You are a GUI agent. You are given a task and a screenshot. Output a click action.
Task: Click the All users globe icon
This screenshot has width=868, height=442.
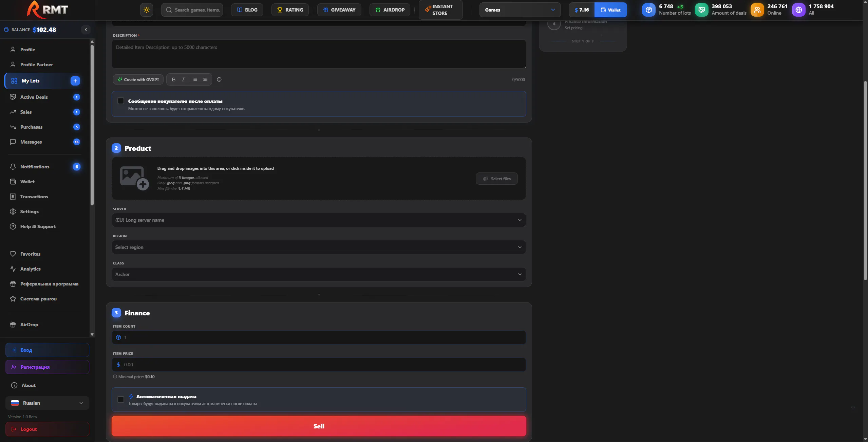pyautogui.click(x=798, y=10)
